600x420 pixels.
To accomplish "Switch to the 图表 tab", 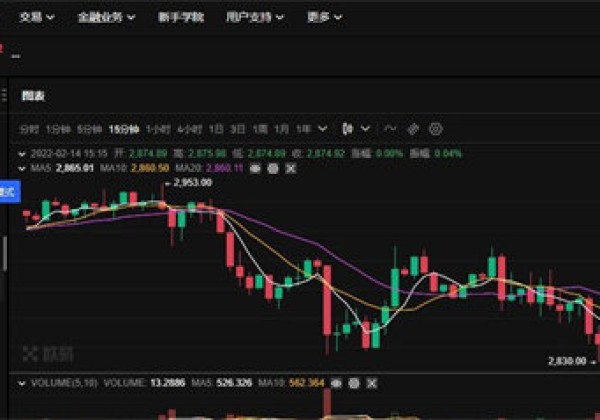I will coord(33,96).
